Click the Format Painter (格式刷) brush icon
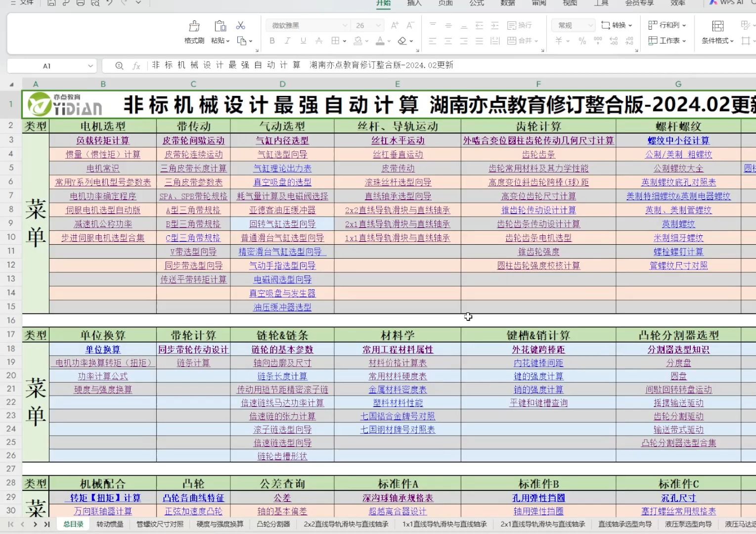This screenshot has width=756, height=534. [x=194, y=26]
